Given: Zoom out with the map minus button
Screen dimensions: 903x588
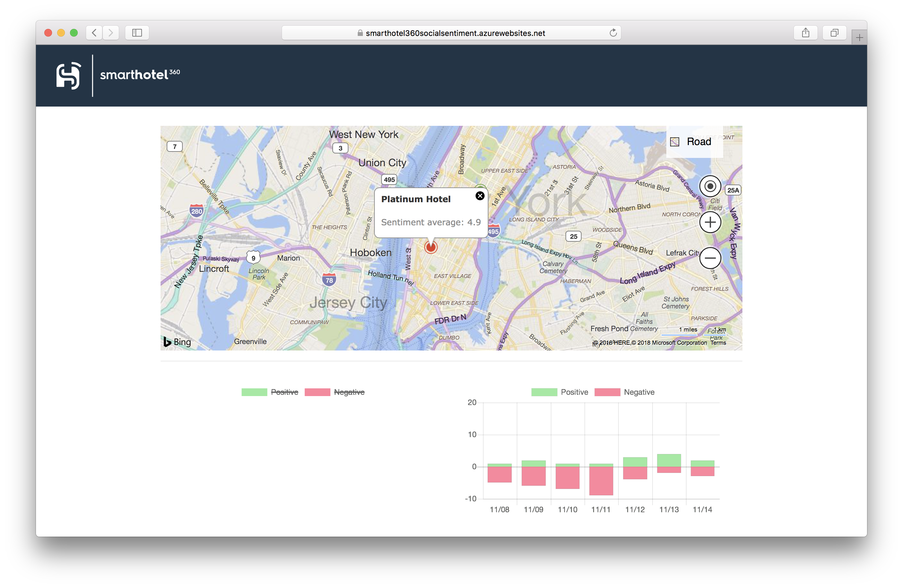Looking at the screenshot, I should click(x=710, y=258).
